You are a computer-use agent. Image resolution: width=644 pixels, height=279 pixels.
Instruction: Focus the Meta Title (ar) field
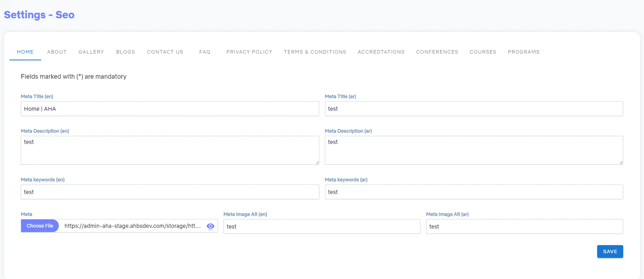point(474,109)
